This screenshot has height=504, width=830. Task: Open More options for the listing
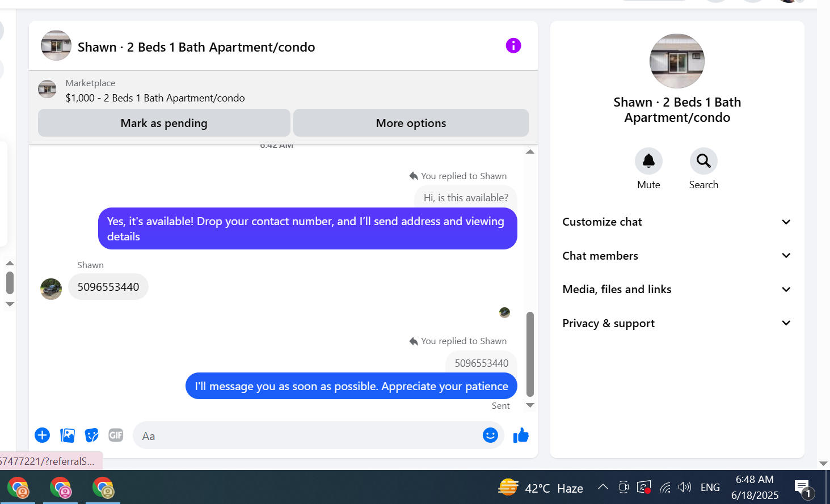411,123
